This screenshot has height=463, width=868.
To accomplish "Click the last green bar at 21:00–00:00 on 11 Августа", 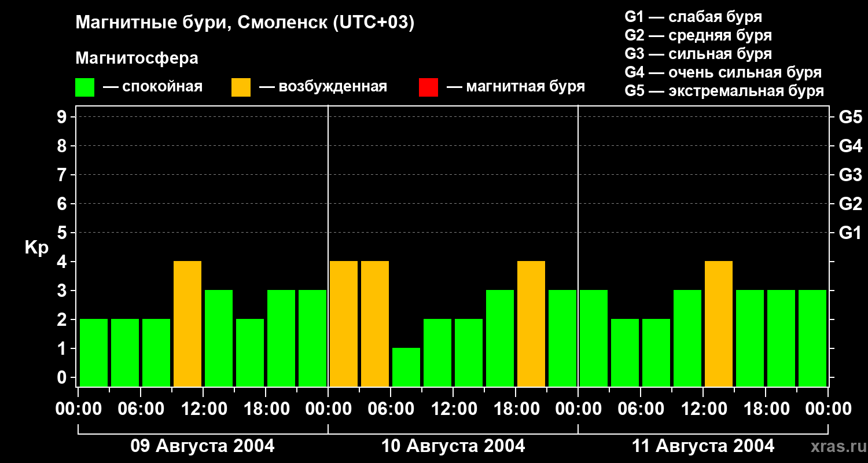I will 812,338.
